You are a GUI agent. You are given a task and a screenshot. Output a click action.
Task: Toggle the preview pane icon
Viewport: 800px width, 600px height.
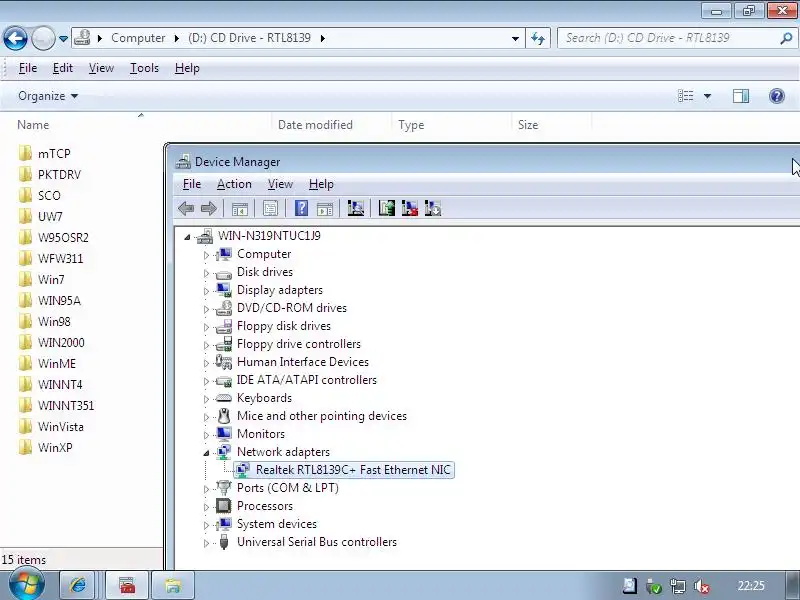pyautogui.click(x=741, y=96)
